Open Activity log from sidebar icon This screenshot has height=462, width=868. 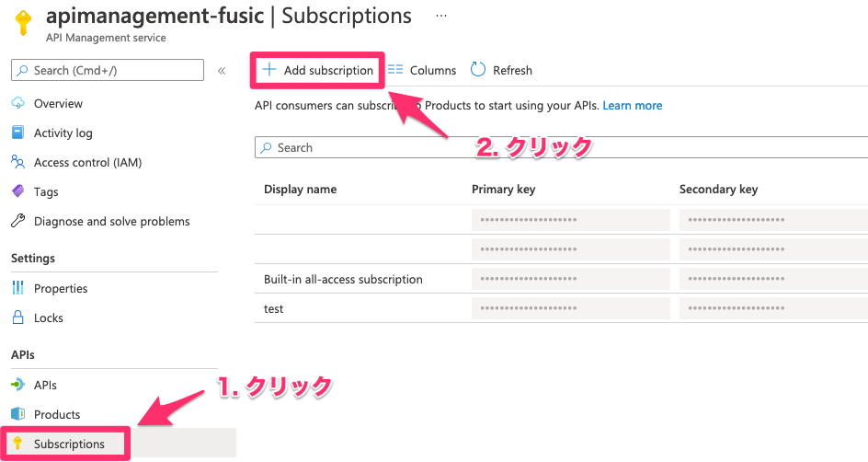pyautogui.click(x=17, y=133)
